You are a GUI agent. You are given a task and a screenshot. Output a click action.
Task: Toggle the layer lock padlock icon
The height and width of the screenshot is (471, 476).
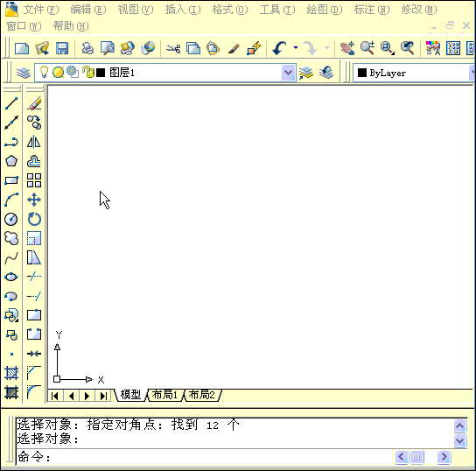tap(88, 72)
